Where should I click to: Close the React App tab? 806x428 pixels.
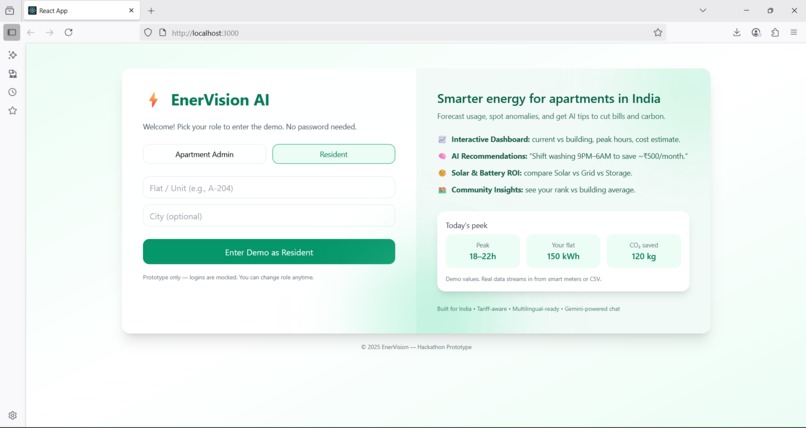(131, 10)
